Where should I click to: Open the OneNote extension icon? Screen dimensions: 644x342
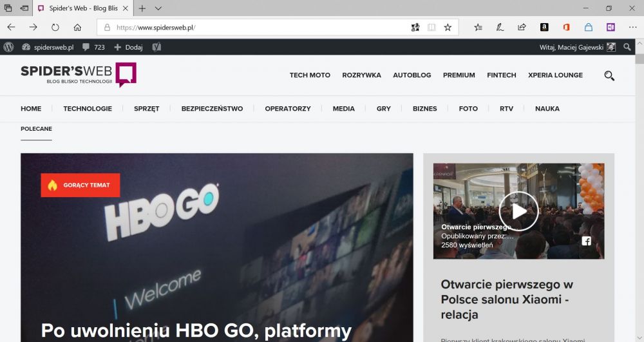point(611,27)
